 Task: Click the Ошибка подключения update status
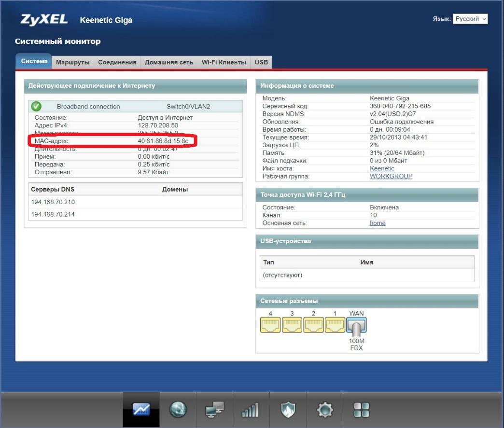pos(402,122)
